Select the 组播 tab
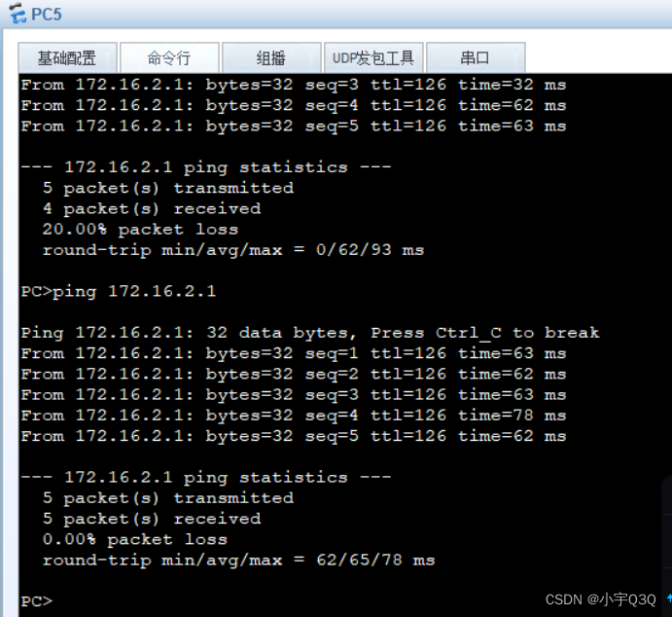 coord(271,57)
